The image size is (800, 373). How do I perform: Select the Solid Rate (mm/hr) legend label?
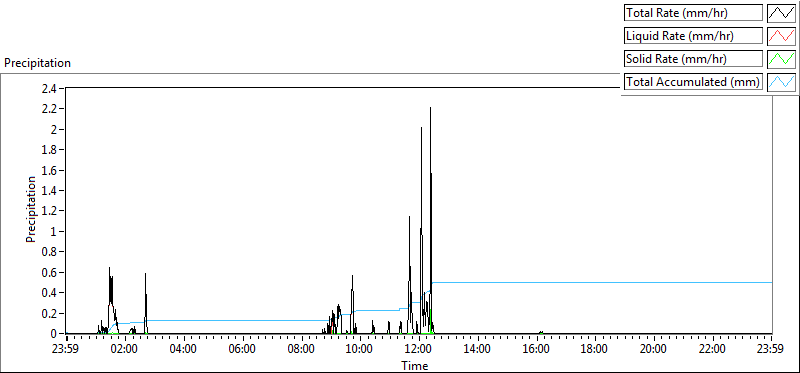pyautogui.click(x=693, y=59)
